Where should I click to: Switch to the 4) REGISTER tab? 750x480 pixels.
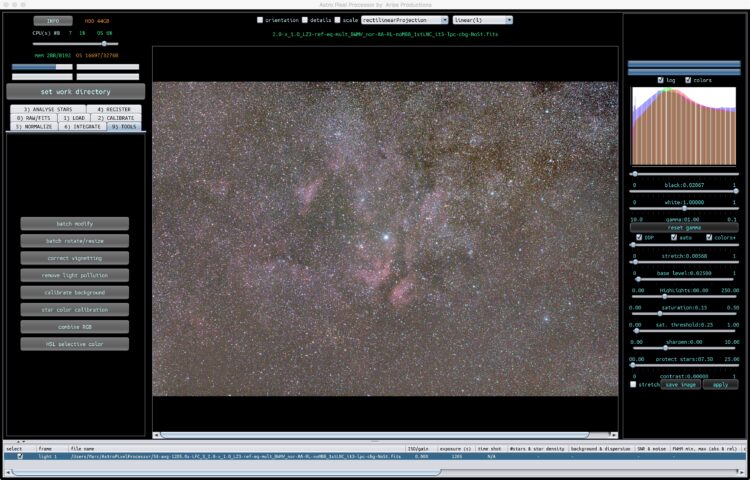coord(114,109)
